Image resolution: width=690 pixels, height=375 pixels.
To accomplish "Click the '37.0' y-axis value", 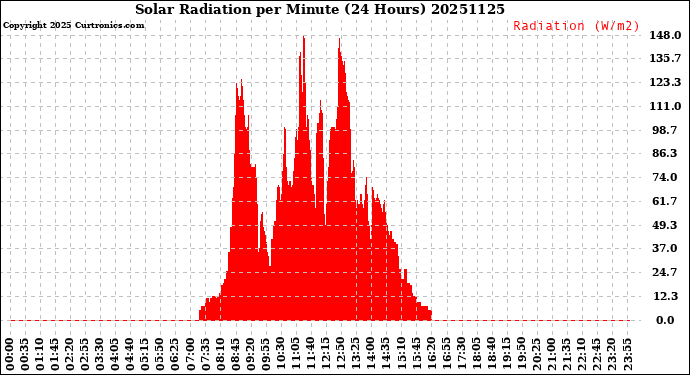I will point(664,248).
